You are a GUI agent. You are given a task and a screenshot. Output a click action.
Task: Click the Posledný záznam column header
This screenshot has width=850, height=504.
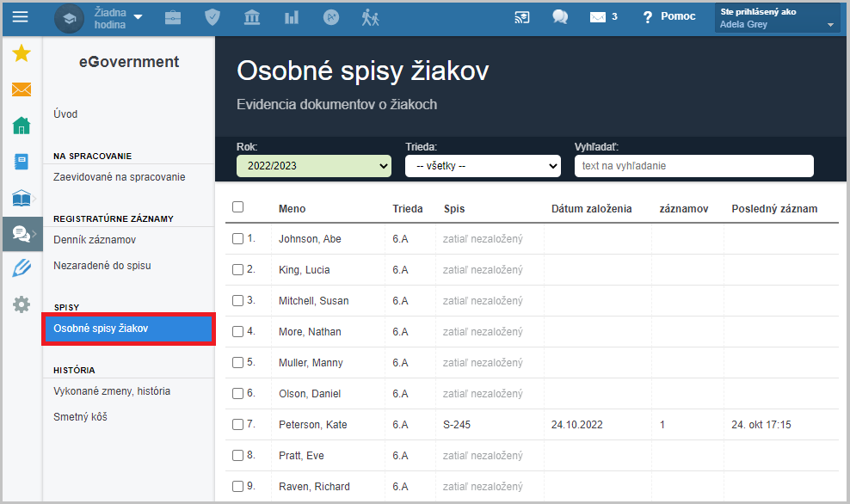pos(774,209)
